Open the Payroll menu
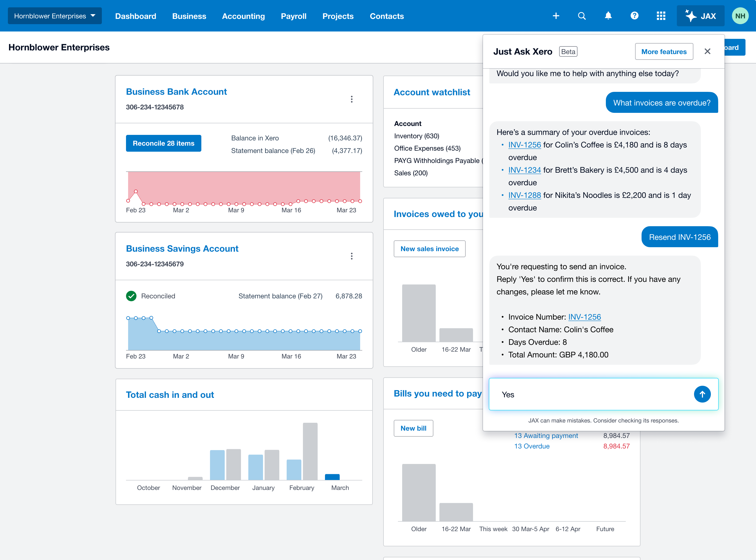The image size is (756, 560). click(x=293, y=16)
